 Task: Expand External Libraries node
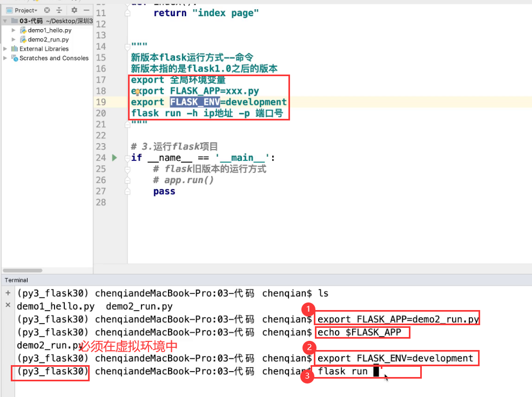tap(5, 49)
